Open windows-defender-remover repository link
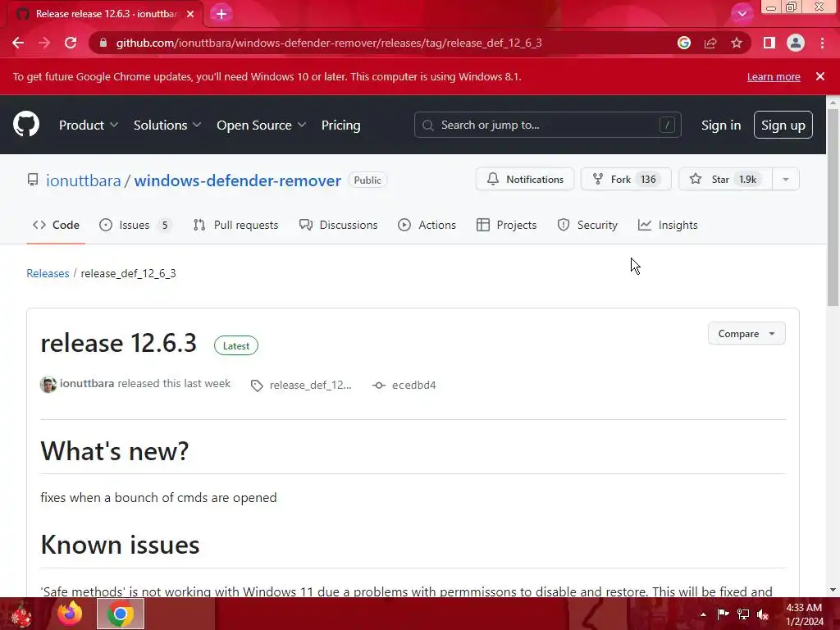This screenshot has height=630, width=840. [x=237, y=180]
